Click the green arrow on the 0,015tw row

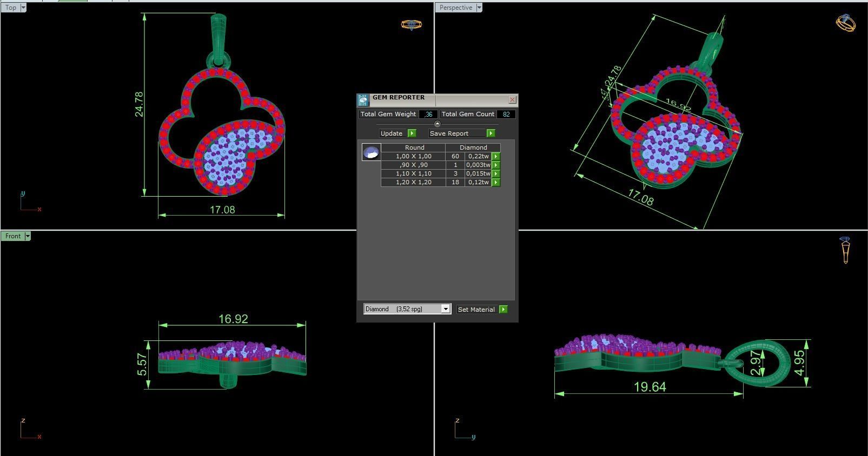[x=496, y=174]
